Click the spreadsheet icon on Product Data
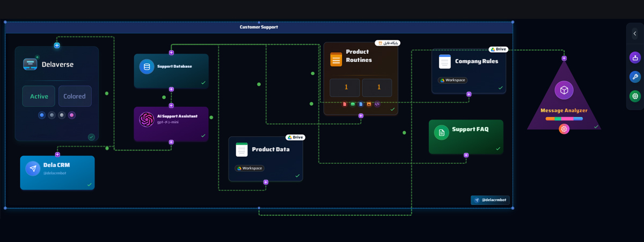Screen dimensions: 644x242 pyautogui.click(x=241, y=150)
